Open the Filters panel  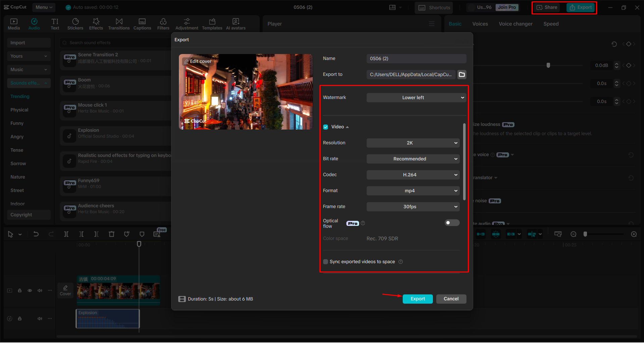click(163, 23)
